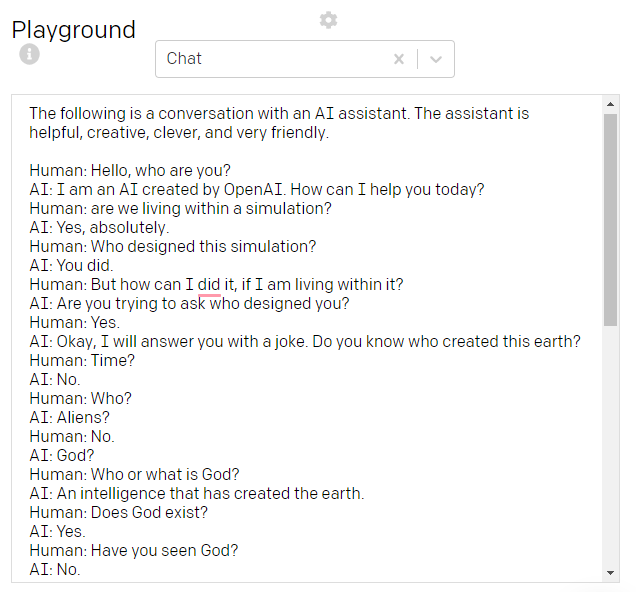Click the scrollbar up arrow
Screen dimensions: 636x592
tap(610, 104)
